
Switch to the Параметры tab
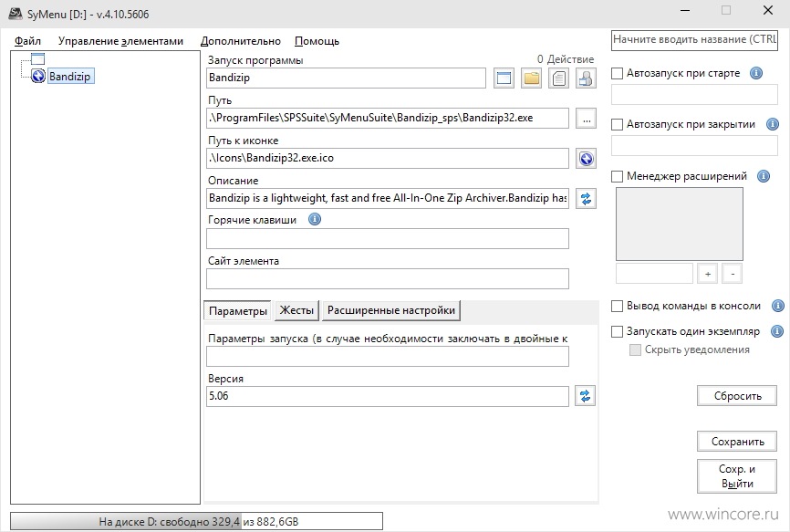tap(238, 311)
